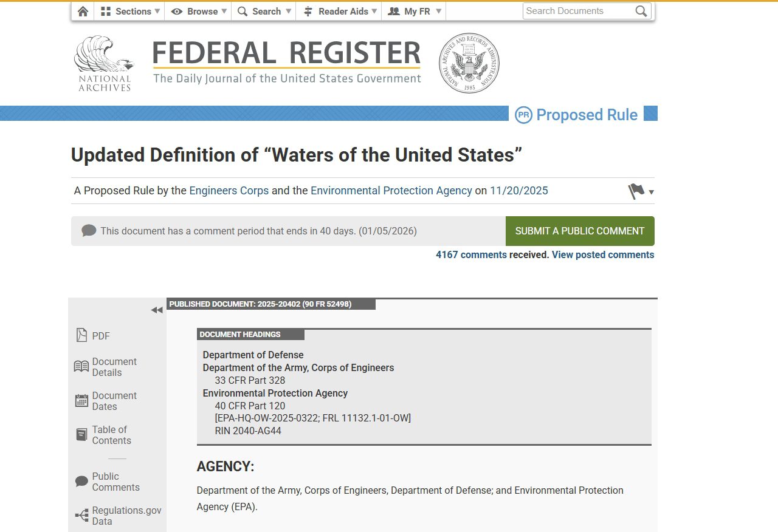Select the Document Details sidebar icon
The width and height of the screenshot is (778, 532).
tap(81, 366)
